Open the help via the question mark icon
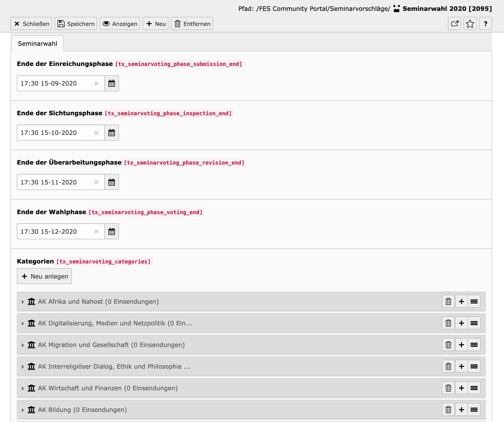Screen dimensions: 504x422 pyautogui.click(x=485, y=23)
